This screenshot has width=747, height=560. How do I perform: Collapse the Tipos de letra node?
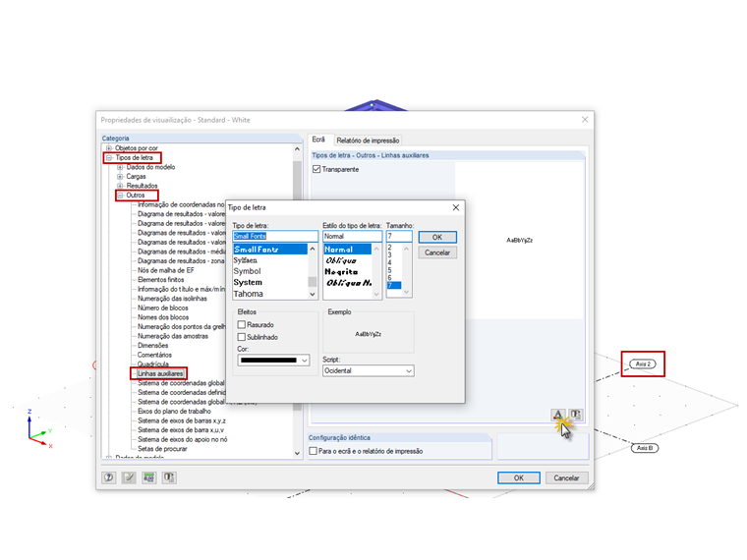coord(109,157)
